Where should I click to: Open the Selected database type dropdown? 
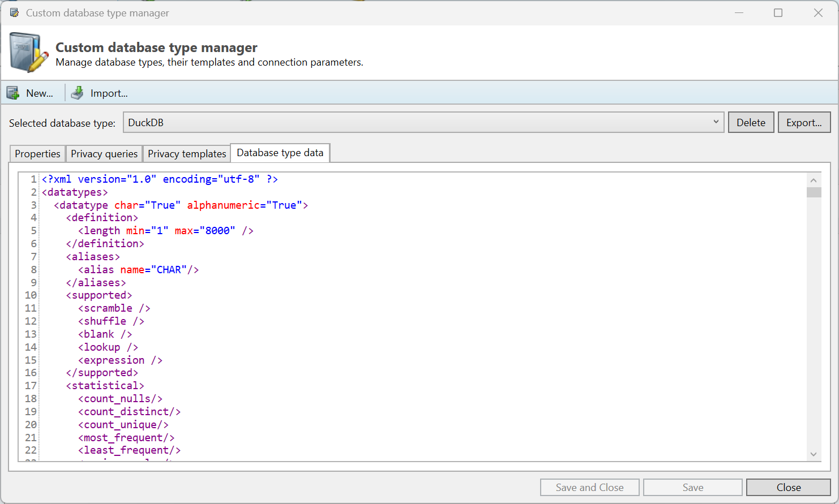(x=423, y=122)
